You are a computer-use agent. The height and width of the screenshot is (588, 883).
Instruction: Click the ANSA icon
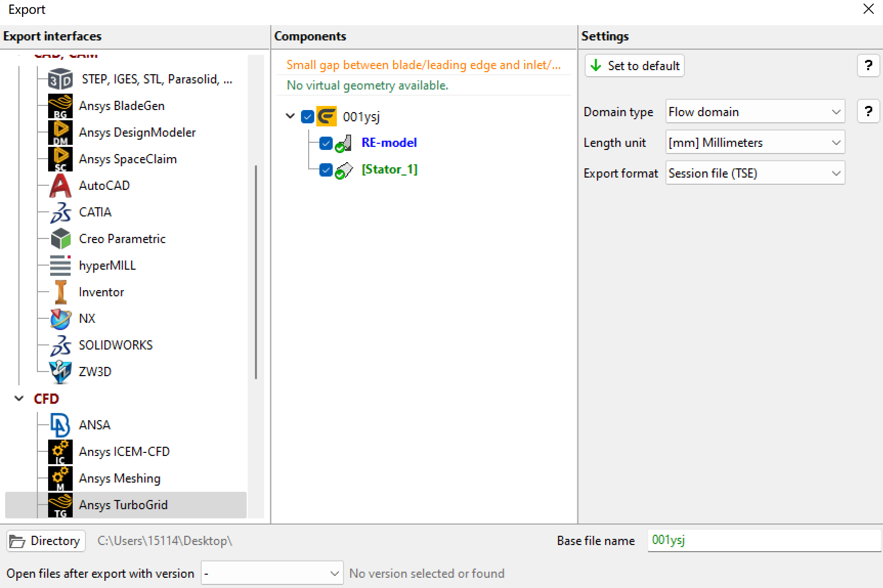click(60, 425)
